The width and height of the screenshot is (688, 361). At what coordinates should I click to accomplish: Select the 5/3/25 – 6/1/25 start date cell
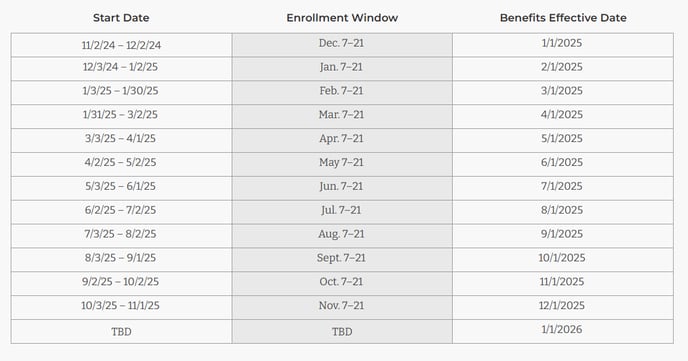point(122,188)
